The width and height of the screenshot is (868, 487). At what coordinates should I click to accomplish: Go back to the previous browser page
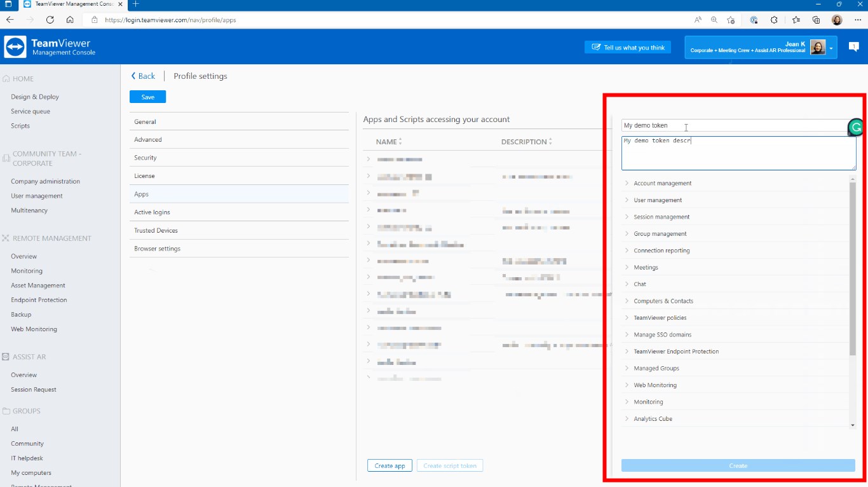[10, 20]
